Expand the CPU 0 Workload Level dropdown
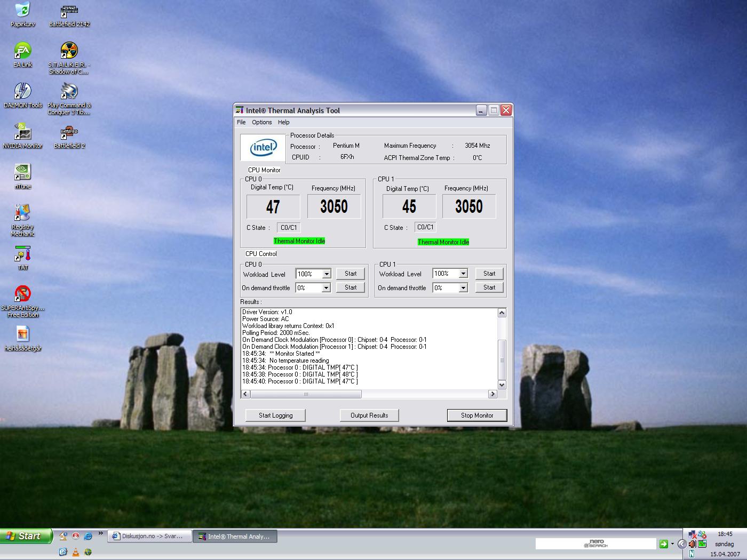This screenshot has width=747, height=560. pyautogui.click(x=327, y=274)
